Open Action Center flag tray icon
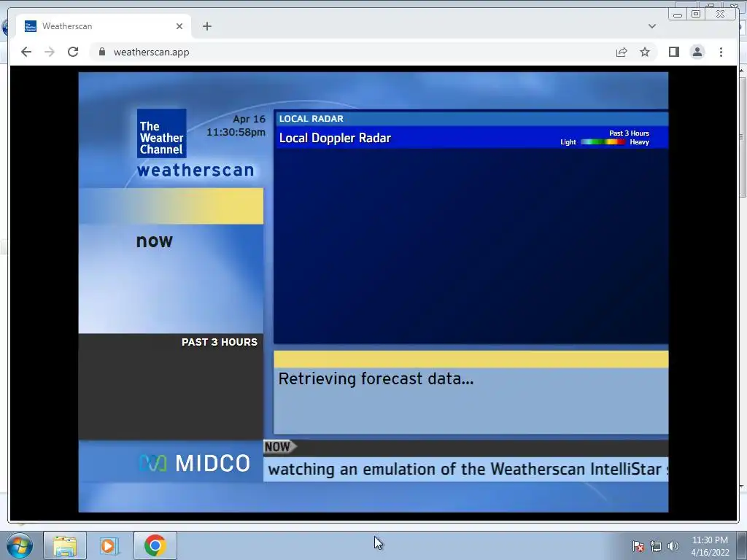The image size is (747, 560). point(638,546)
